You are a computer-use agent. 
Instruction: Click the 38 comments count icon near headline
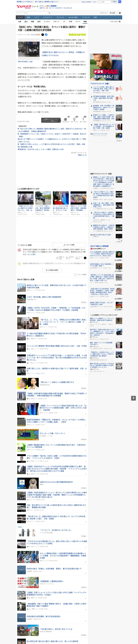click(33, 35)
